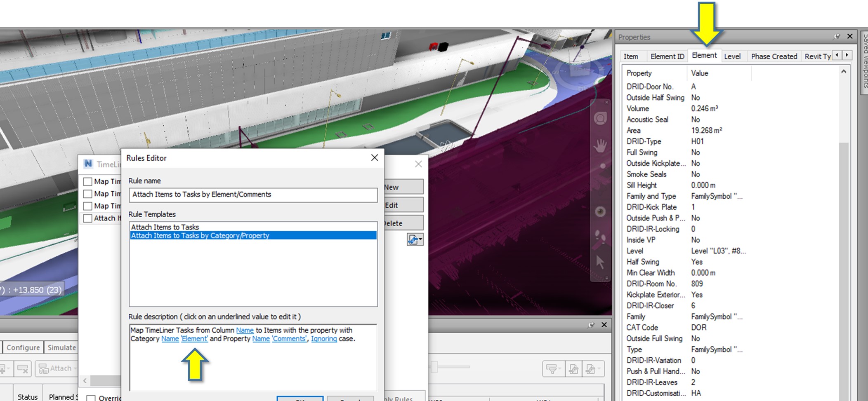Enable the Attach Items rule checkbox
868x401 pixels.
[x=87, y=218]
